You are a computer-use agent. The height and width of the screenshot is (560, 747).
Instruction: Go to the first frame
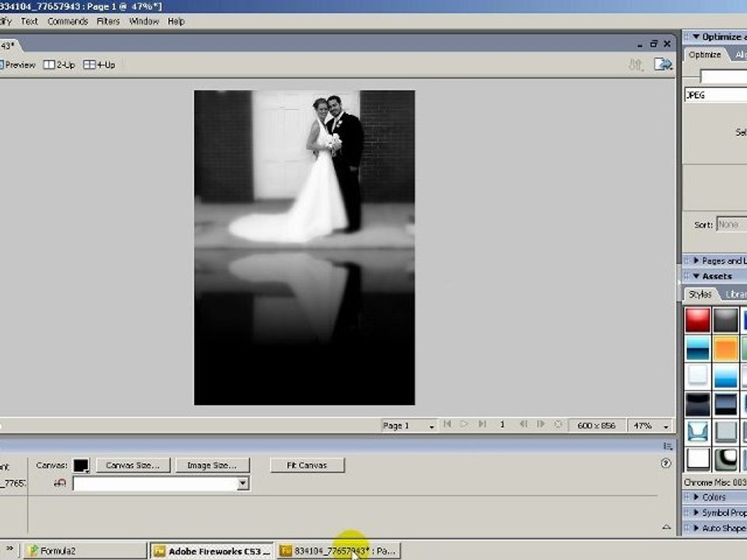click(447, 425)
